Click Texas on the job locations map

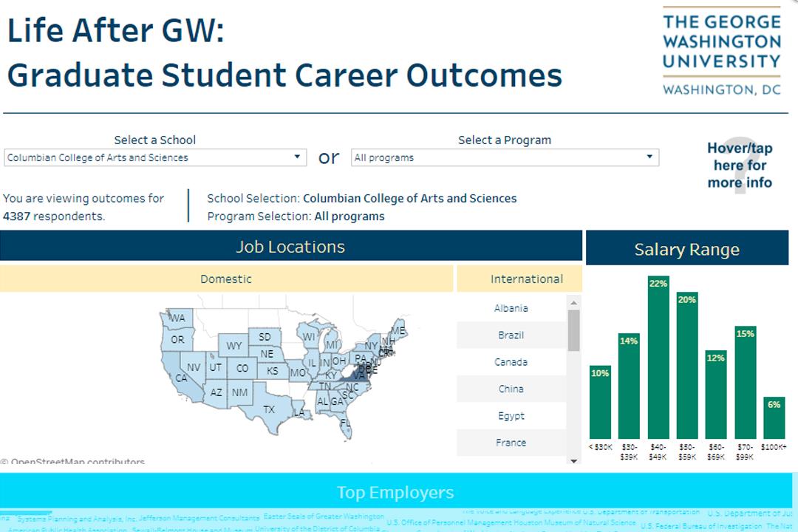tap(267, 409)
